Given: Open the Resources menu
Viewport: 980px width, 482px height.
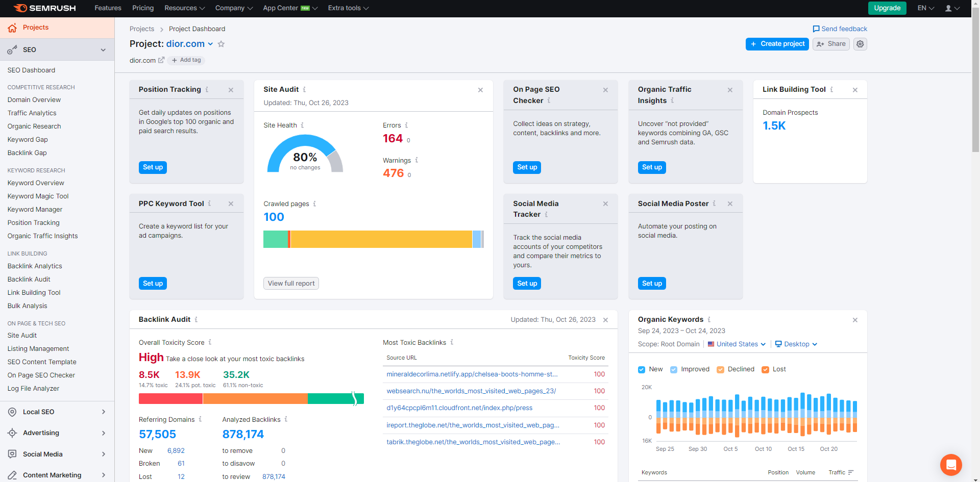Looking at the screenshot, I should coord(184,8).
